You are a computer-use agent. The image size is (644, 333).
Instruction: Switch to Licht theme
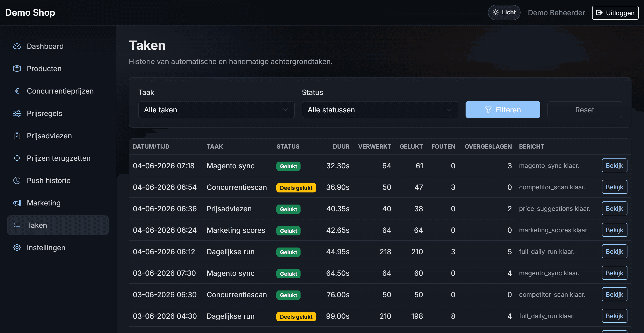504,13
